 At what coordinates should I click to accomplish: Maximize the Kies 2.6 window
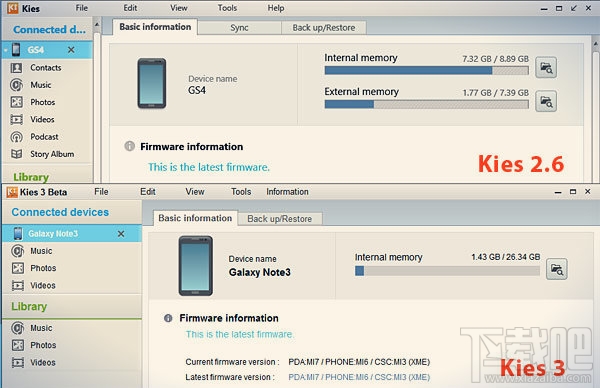click(x=559, y=8)
